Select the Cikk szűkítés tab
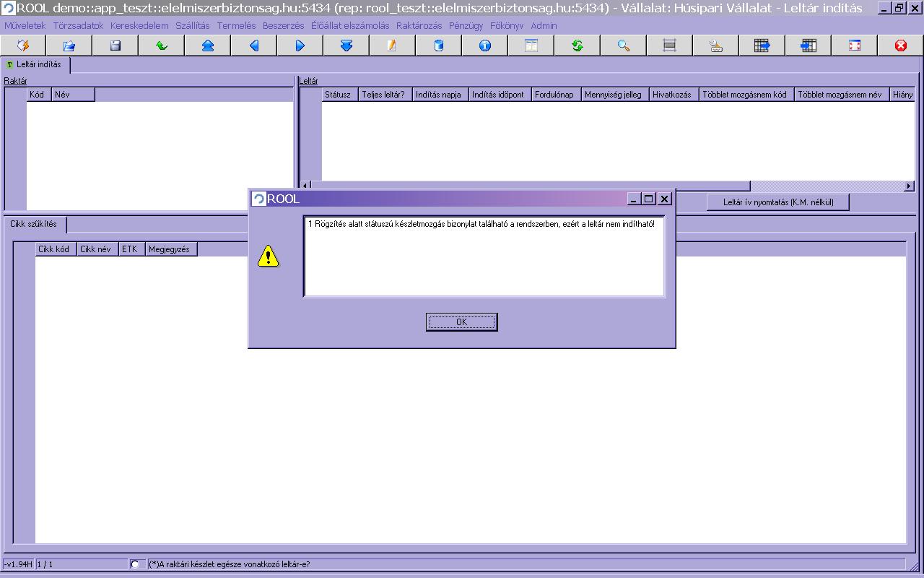Image resolution: width=924 pixels, height=578 pixels. 34,224
